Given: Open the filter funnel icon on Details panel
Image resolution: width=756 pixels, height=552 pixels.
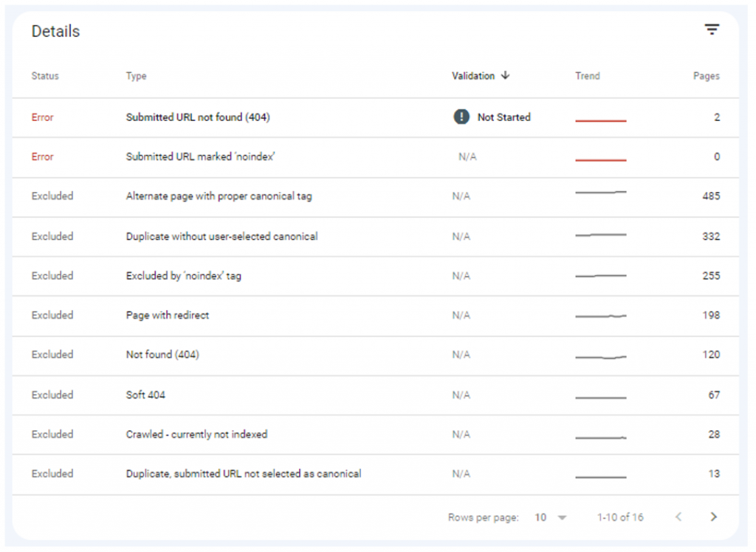Looking at the screenshot, I should (712, 30).
